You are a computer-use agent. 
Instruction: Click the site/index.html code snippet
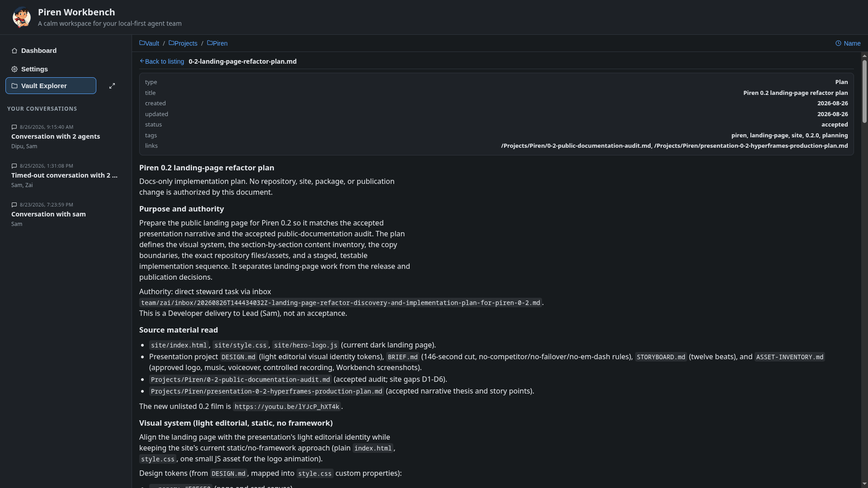(179, 345)
